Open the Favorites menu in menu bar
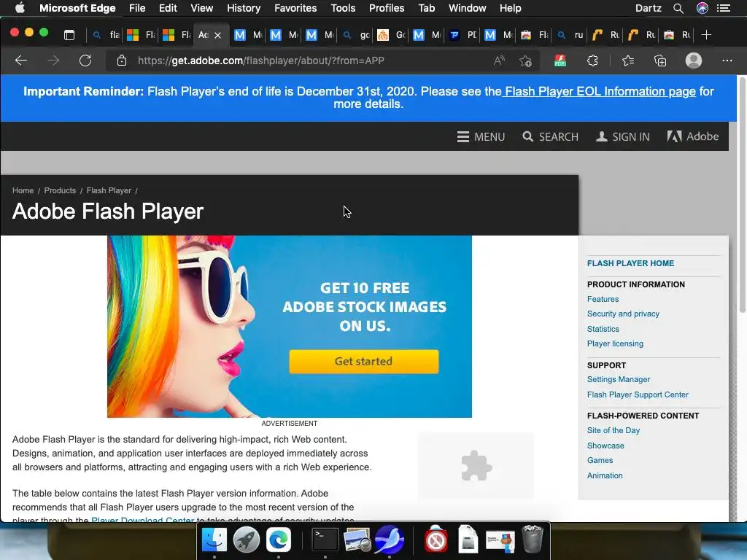 coord(295,8)
